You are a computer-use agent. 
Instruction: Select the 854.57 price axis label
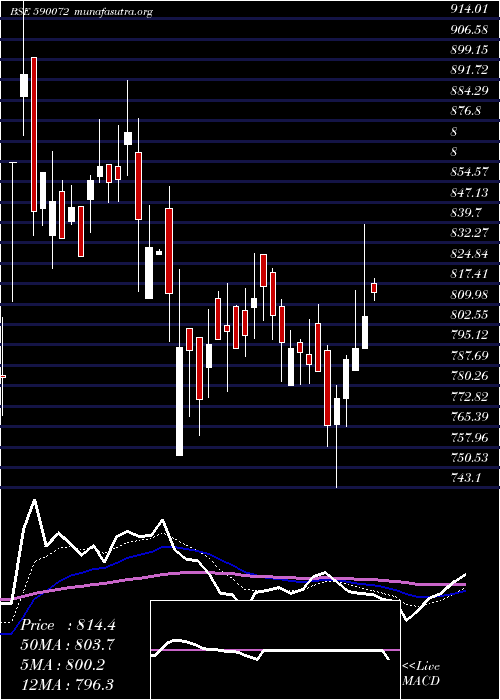(x=469, y=172)
